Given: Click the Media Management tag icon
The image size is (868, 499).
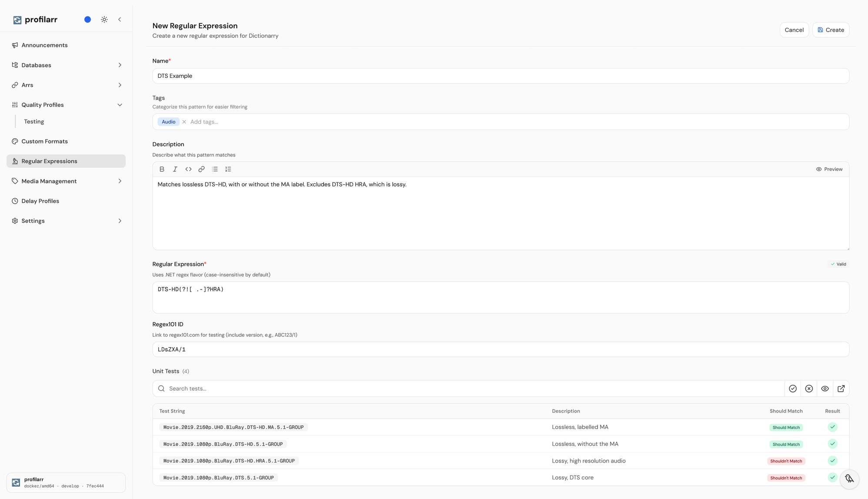Looking at the screenshot, I should [x=15, y=181].
